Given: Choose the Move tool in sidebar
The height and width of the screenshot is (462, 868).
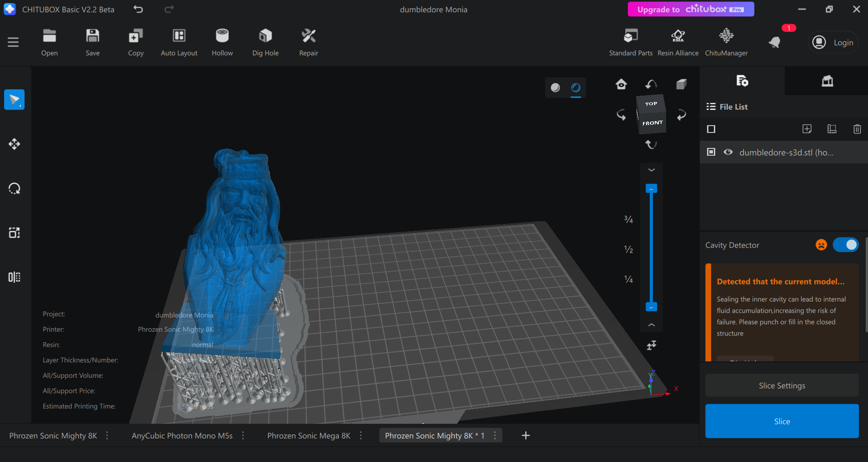Looking at the screenshot, I should click(14, 144).
